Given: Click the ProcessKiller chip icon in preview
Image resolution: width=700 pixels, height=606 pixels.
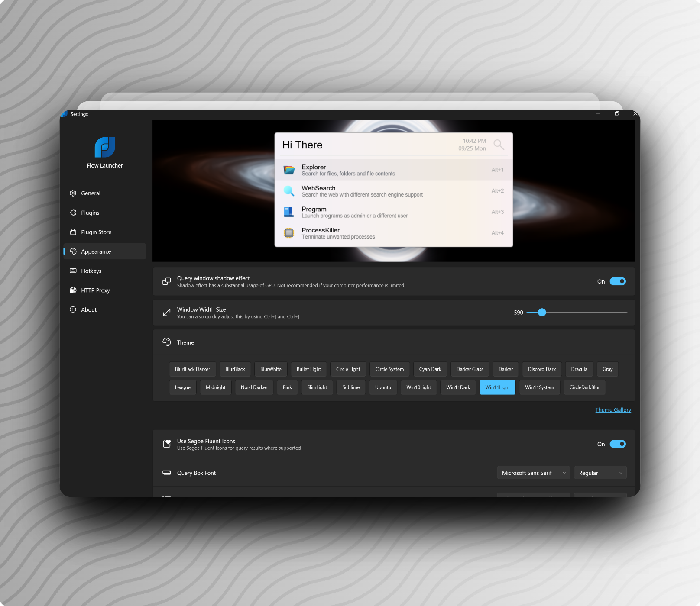Looking at the screenshot, I should [x=289, y=233].
